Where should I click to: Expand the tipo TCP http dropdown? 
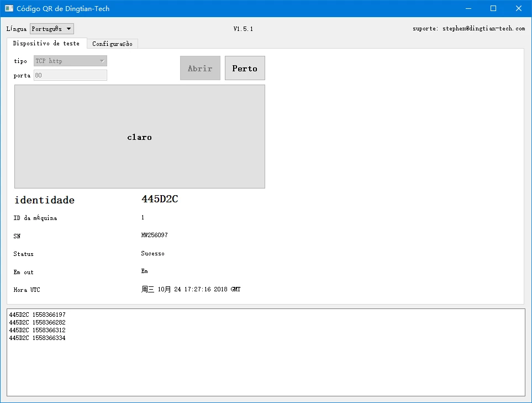[x=70, y=61]
